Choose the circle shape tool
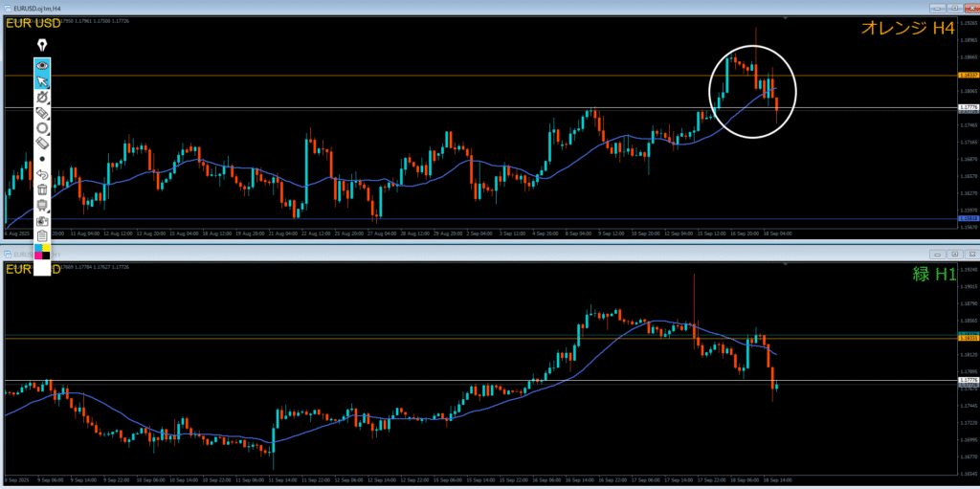The image size is (980, 489). [42, 128]
